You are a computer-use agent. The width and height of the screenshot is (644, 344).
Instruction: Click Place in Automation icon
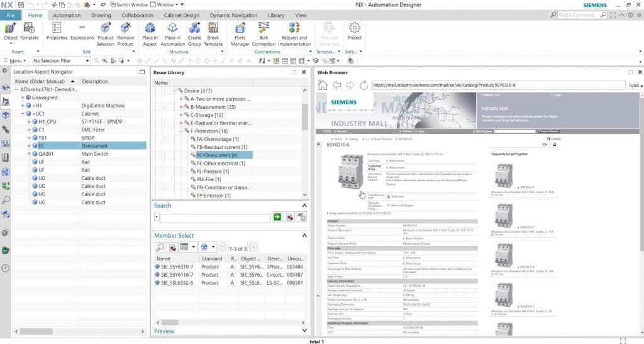tap(172, 28)
